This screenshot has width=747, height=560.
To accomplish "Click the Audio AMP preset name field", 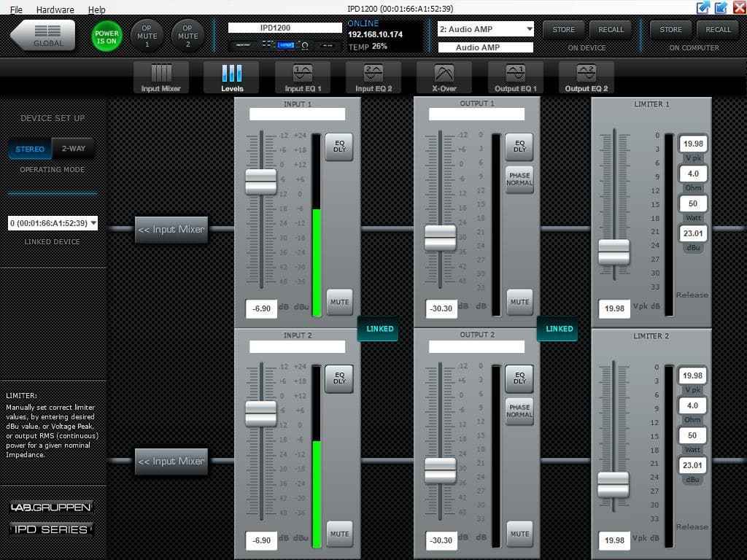I will pos(485,47).
